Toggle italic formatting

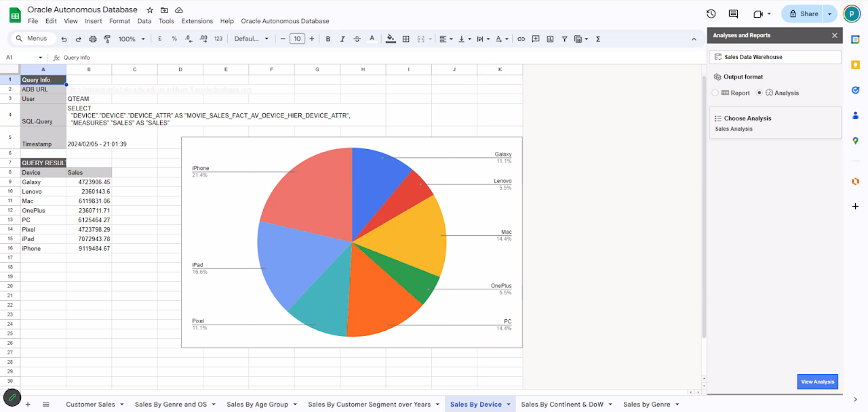pyautogui.click(x=342, y=39)
